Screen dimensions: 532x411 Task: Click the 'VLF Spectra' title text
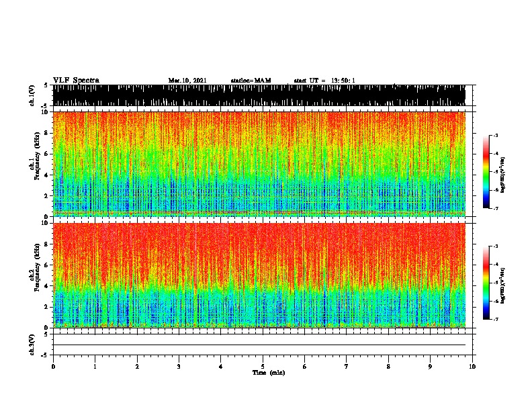coord(76,81)
